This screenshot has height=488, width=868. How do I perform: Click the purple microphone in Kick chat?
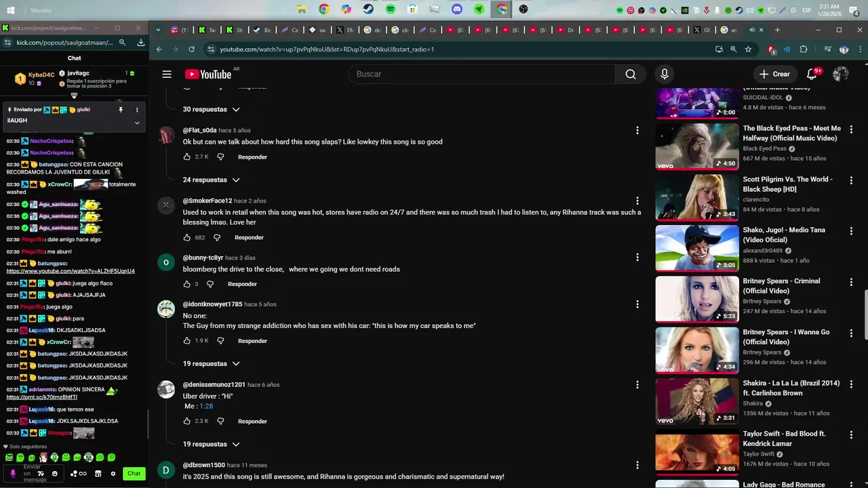[x=13, y=474]
